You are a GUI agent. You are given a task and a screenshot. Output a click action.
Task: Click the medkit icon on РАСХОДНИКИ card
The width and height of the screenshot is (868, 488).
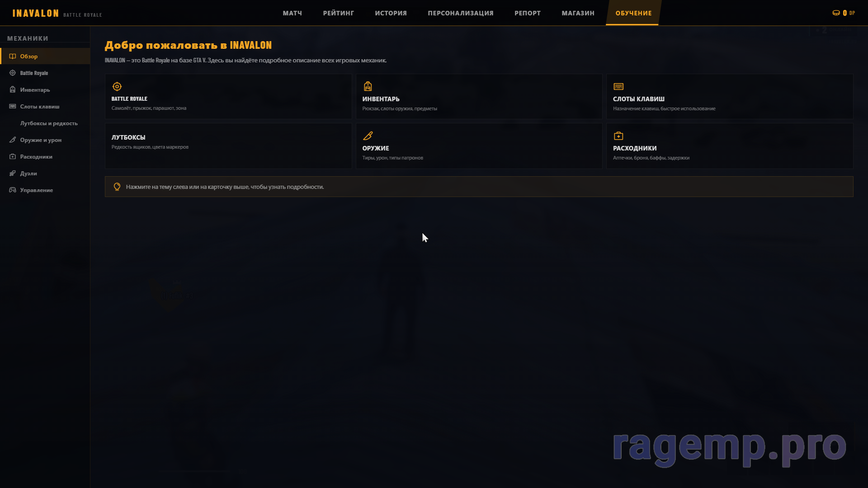[x=618, y=136]
